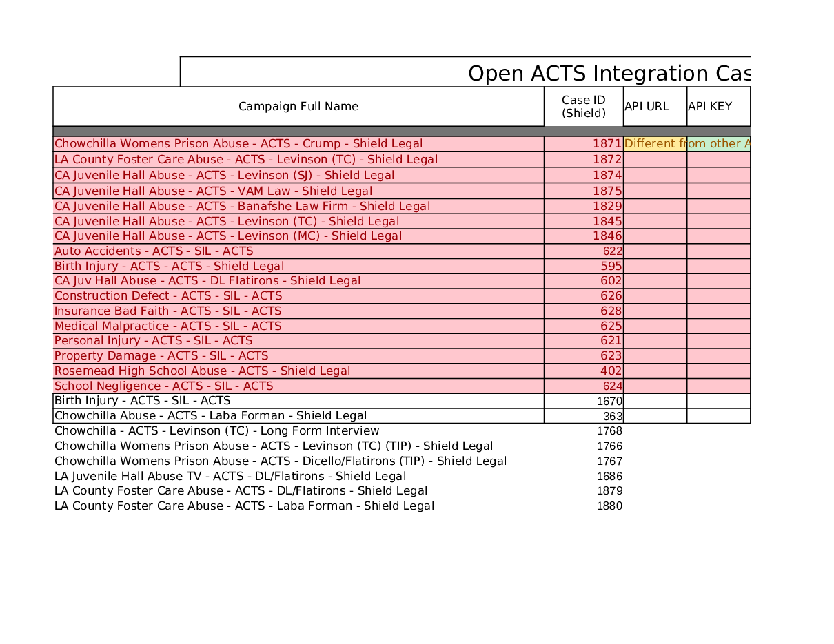Screen dimensions: 834x644
Task: Click the CA Juvenile Hall Abuse VAM Law cell
Action: 213,191
